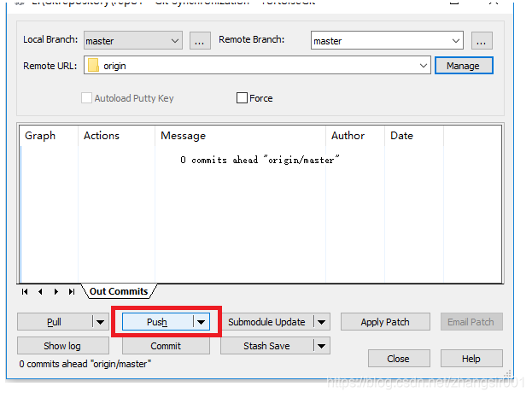Jump to the first tab with the skip-back arrow
Image resolution: width=532 pixels, height=398 pixels.
point(25,291)
